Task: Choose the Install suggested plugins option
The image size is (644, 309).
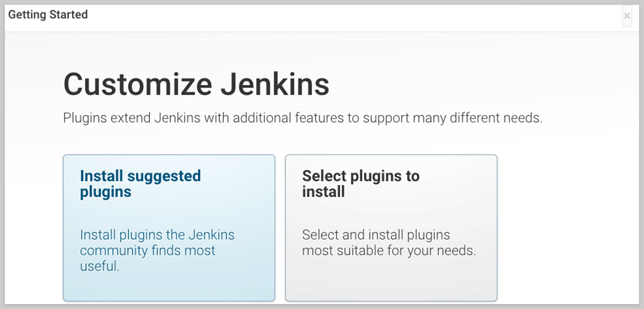Action: (169, 228)
